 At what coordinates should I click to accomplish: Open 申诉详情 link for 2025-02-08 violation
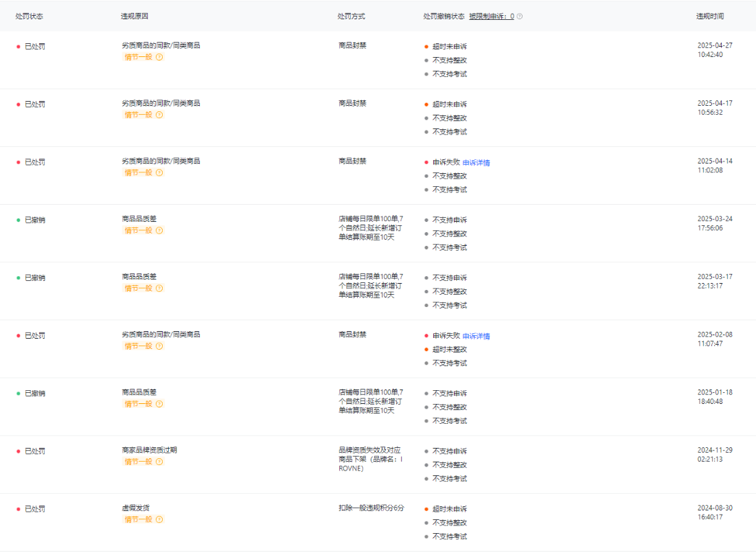(x=476, y=336)
